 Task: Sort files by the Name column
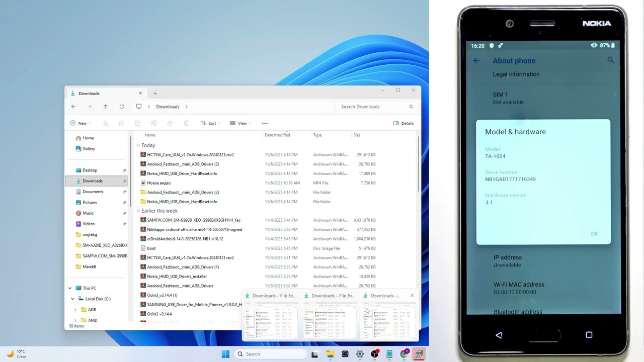(150, 135)
